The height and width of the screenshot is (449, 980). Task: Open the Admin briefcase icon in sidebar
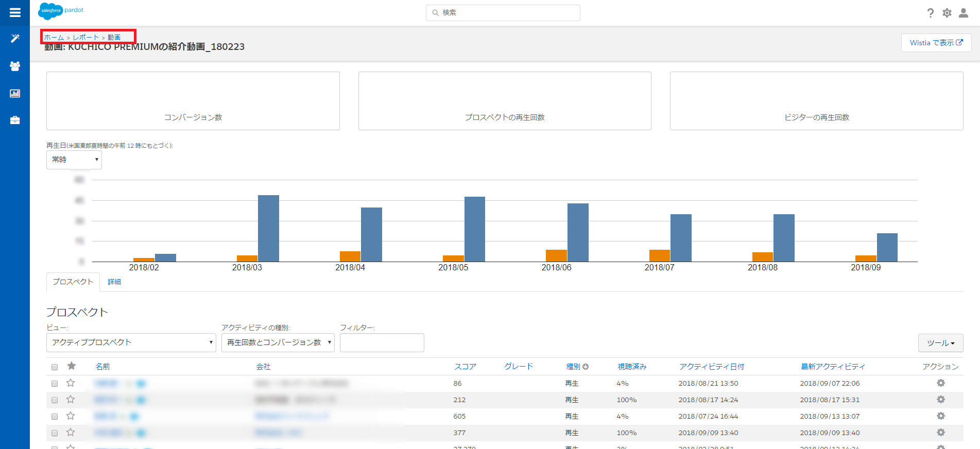click(15, 120)
